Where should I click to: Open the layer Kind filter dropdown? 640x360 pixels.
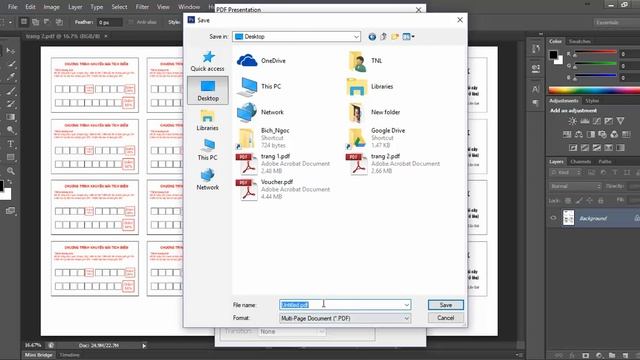point(565,173)
